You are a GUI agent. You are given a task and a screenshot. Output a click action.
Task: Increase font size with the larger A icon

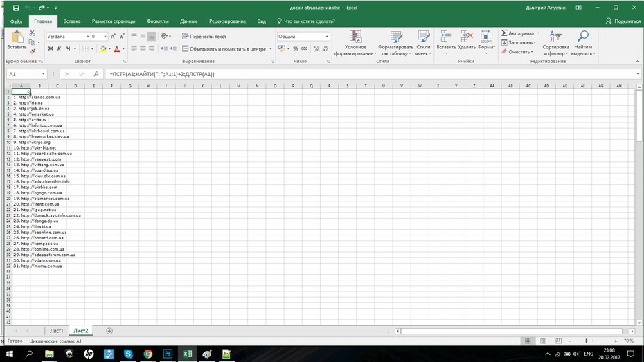point(113,37)
